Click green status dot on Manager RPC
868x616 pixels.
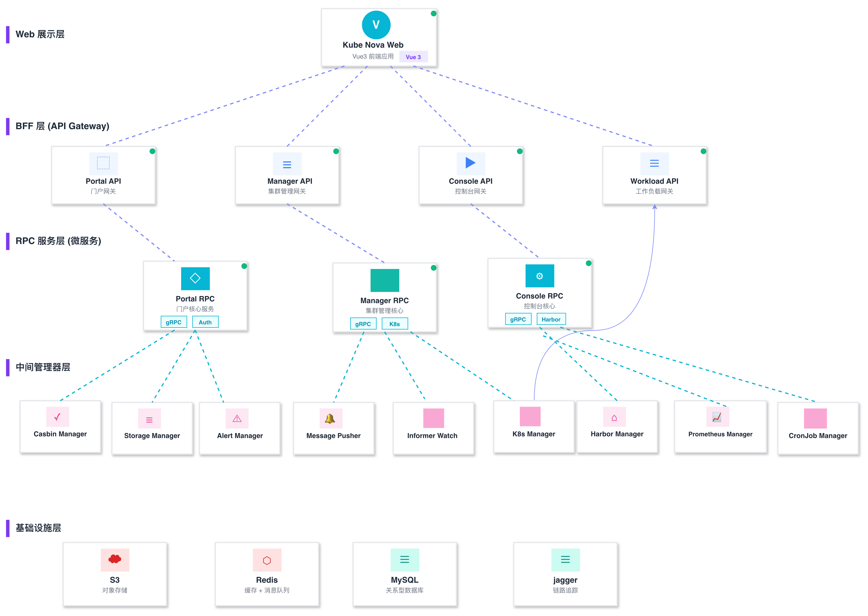(x=433, y=268)
